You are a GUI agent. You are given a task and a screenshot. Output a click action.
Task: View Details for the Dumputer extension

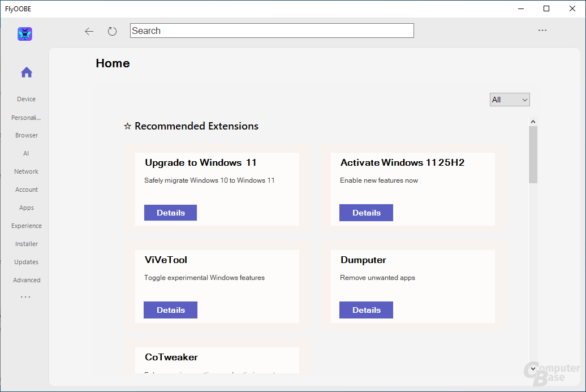pyautogui.click(x=366, y=310)
